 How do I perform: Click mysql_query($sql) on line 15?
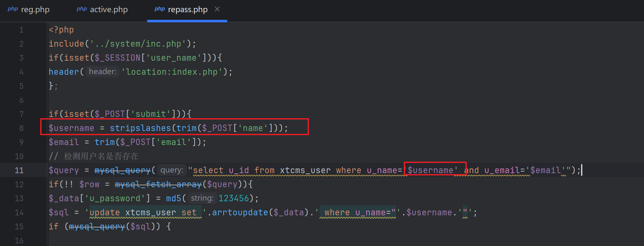[112, 227]
